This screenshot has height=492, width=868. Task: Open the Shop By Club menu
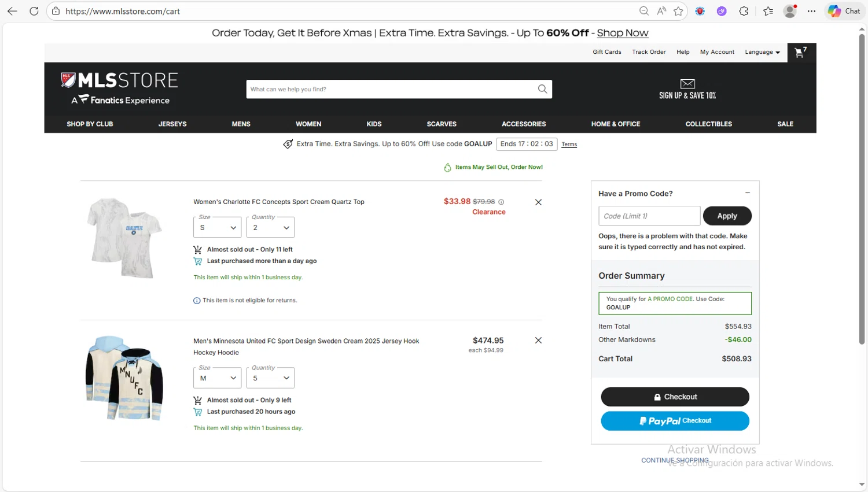pos(90,124)
